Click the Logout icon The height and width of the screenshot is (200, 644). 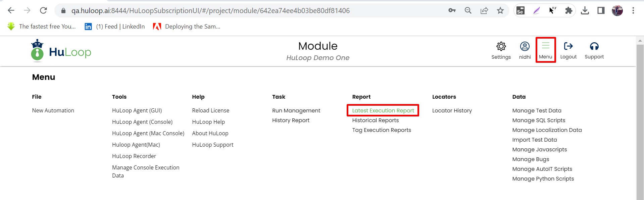pos(568,46)
